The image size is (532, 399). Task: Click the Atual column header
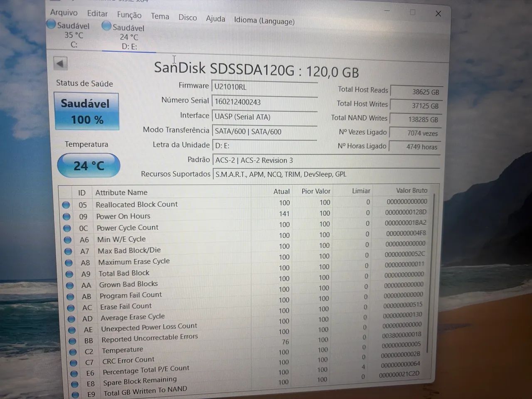[x=281, y=192]
